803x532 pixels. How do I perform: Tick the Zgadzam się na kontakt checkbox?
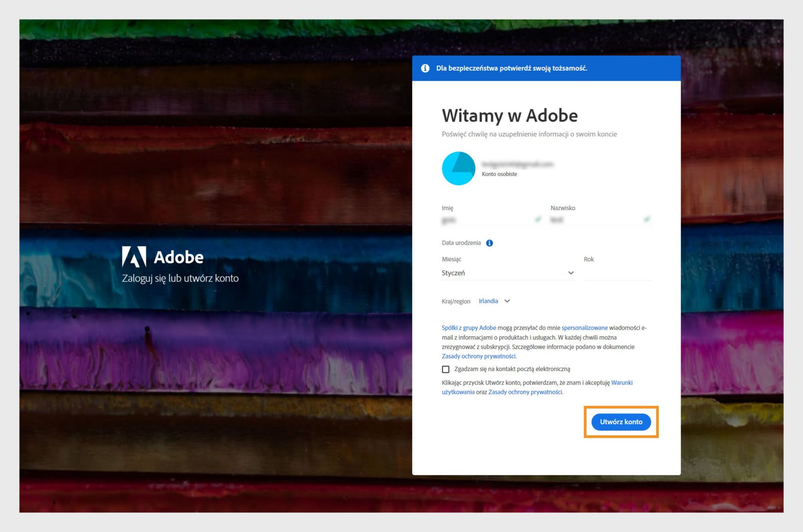pyautogui.click(x=445, y=369)
